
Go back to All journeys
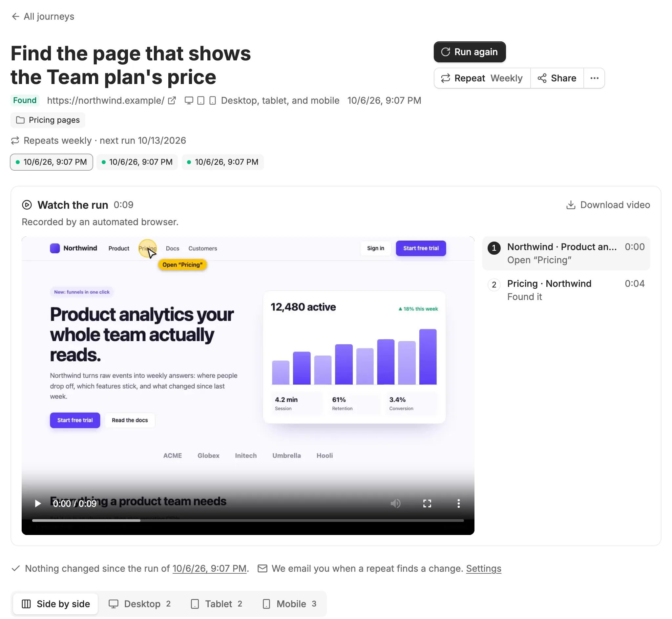click(43, 16)
